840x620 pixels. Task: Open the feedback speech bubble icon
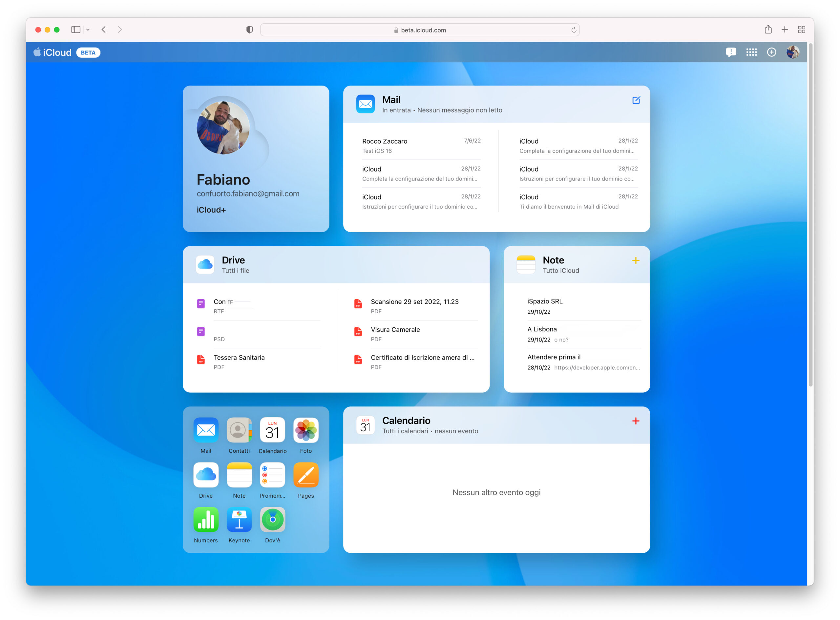(x=731, y=52)
